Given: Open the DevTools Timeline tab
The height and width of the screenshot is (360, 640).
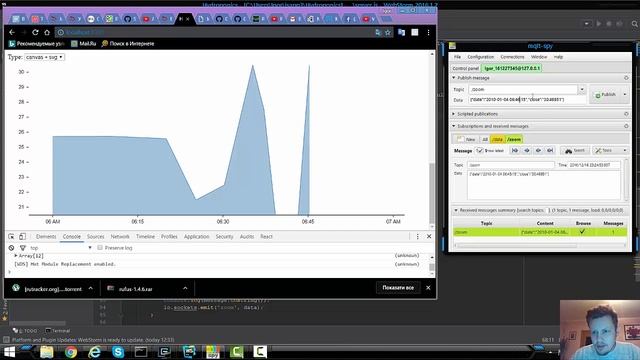Looking at the screenshot, I should pos(145,236).
